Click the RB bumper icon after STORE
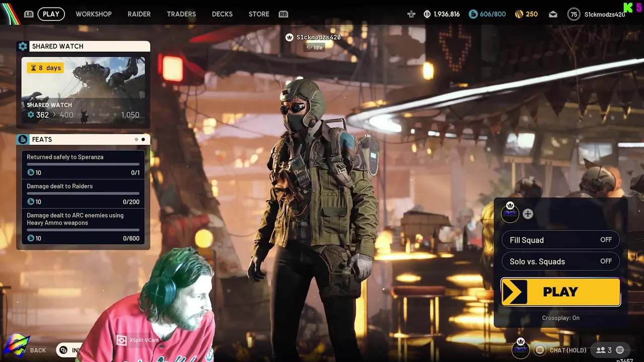644x362 pixels. (x=283, y=14)
